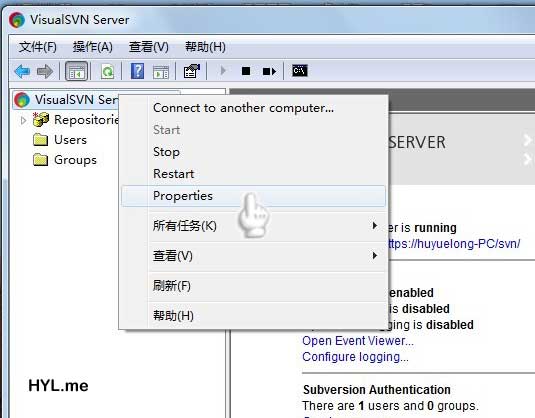This screenshot has height=418, width=535.
Task: Open the 操作(A) menu
Action: point(92,47)
